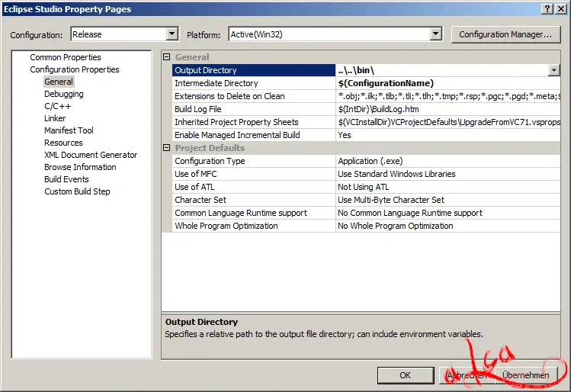Click the Use Standard Windows Libraries value

[x=448, y=174]
